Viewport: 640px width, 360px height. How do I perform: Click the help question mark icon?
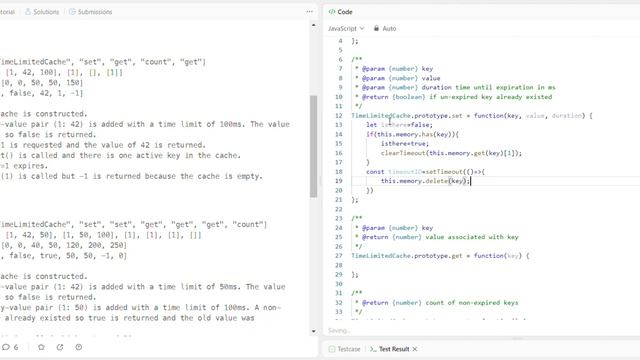(79, 347)
